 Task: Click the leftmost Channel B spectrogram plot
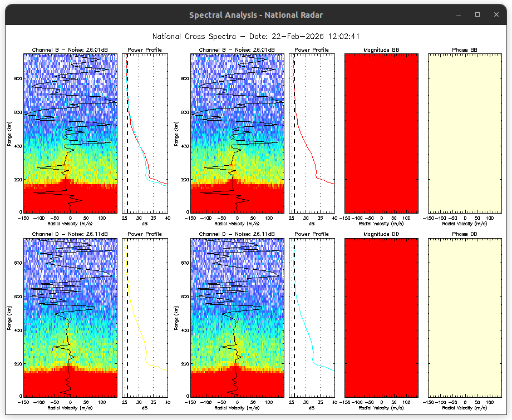[70, 133]
